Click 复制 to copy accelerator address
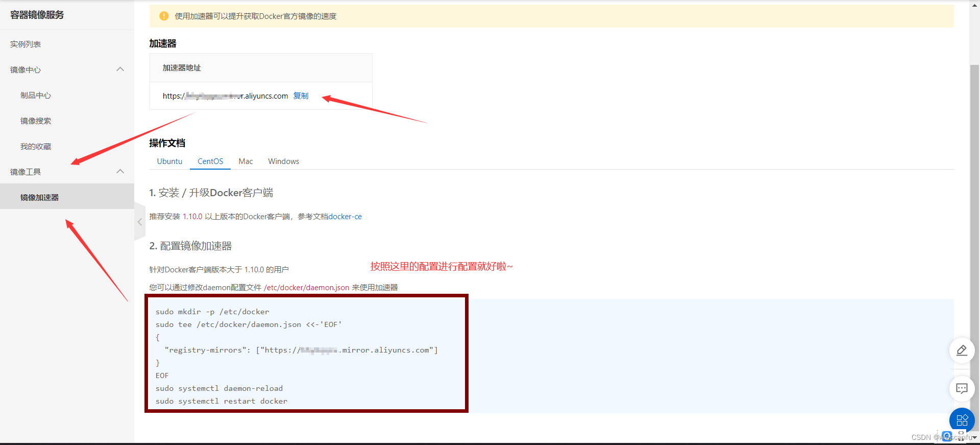The width and height of the screenshot is (980, 445). coord(301,96)
